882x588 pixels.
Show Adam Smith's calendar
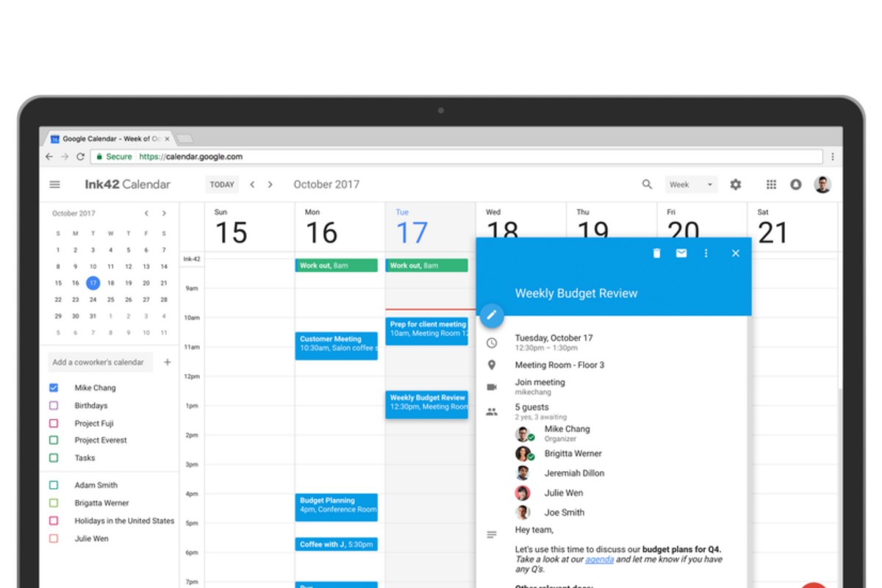pyautogui.click(x=54, y=485)
